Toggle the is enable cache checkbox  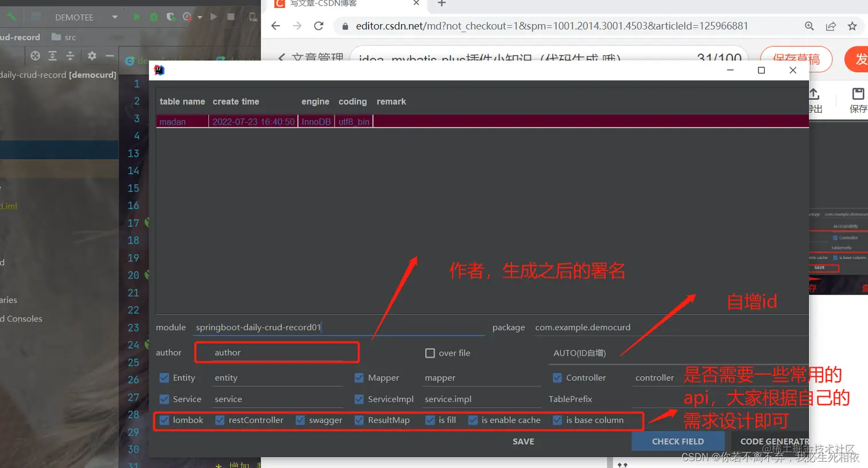472,420
